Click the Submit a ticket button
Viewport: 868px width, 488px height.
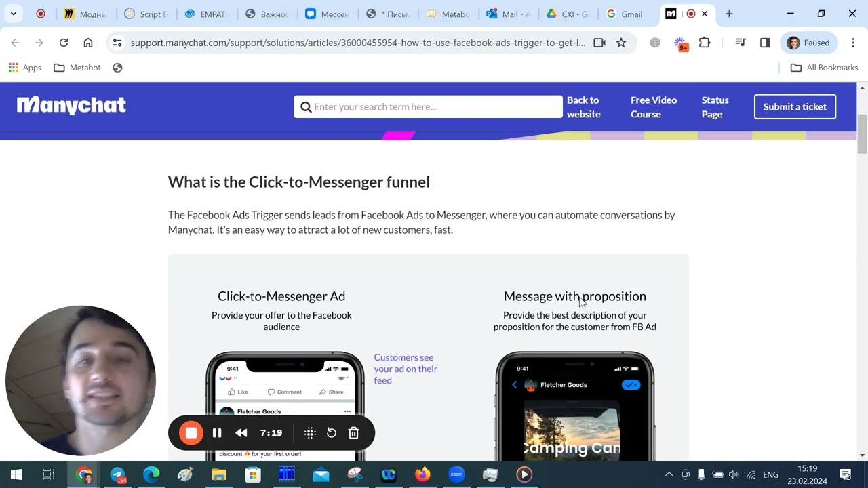coord(795,106)
